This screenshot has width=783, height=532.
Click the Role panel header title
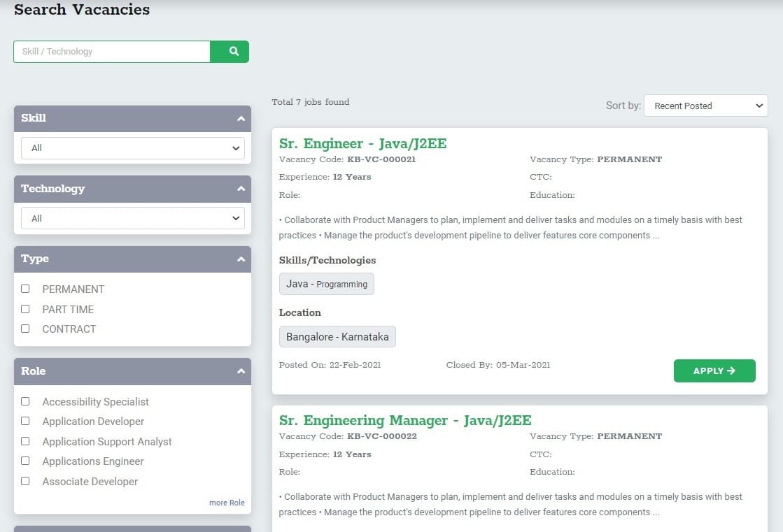tap(34, 371)
